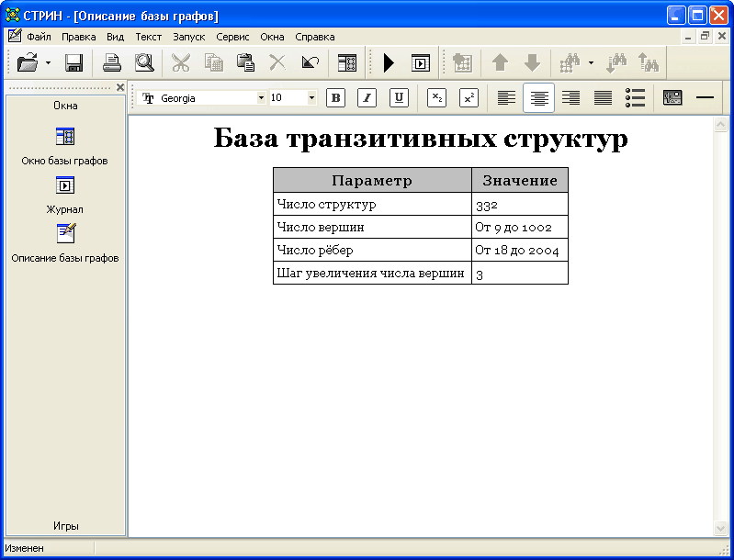Open the Сервис menu
The image size is (734, 560).
(x=232, y=37)
